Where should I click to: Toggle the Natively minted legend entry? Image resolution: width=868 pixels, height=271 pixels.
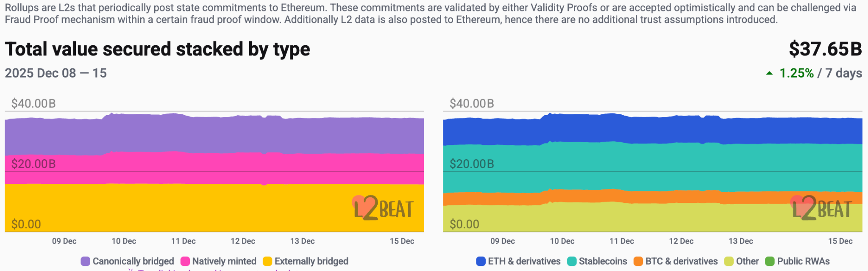point(219,261)
